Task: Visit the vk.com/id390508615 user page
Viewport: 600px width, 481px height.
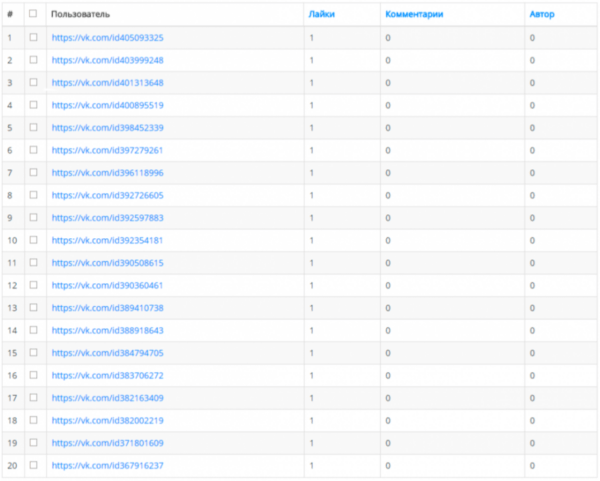Action: pos(108,263)
